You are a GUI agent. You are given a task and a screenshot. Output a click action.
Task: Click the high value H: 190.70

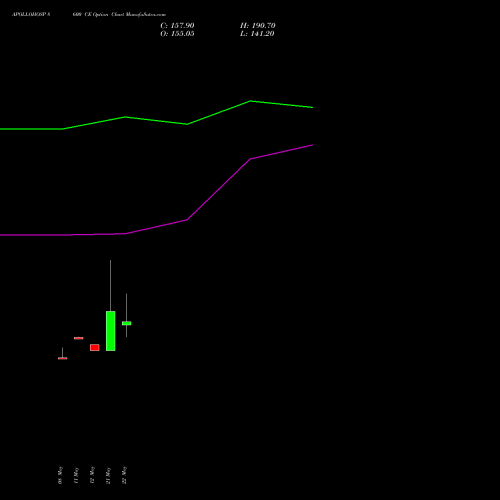click(x=257, y=26)
